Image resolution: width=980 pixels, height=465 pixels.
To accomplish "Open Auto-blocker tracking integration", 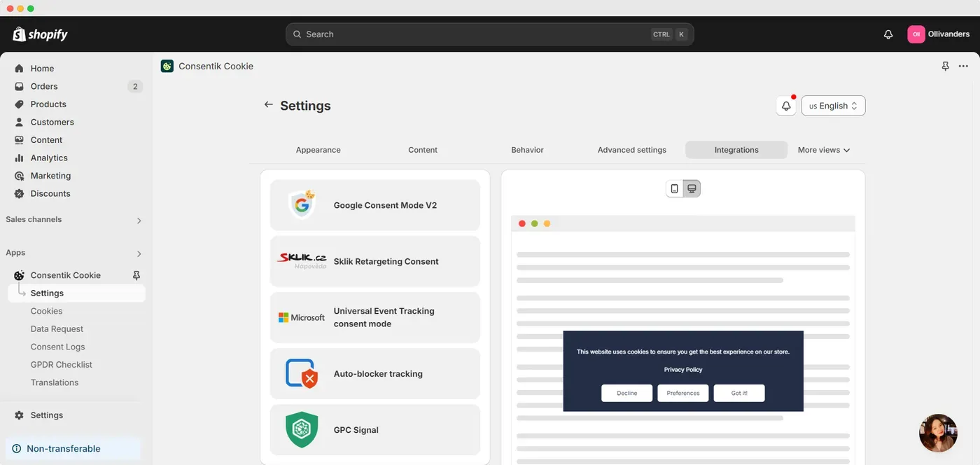I will (x=375, y=374).
